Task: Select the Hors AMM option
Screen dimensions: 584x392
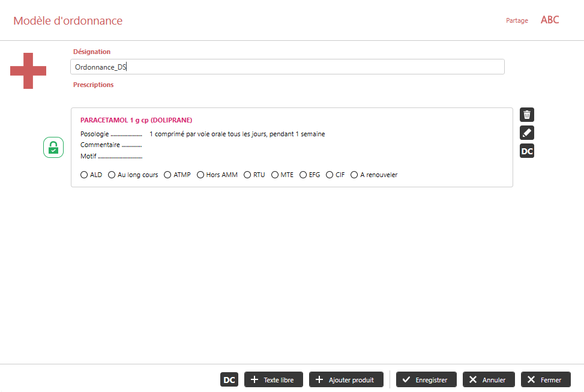Action: pyautogui.click(x=200, y=175)
